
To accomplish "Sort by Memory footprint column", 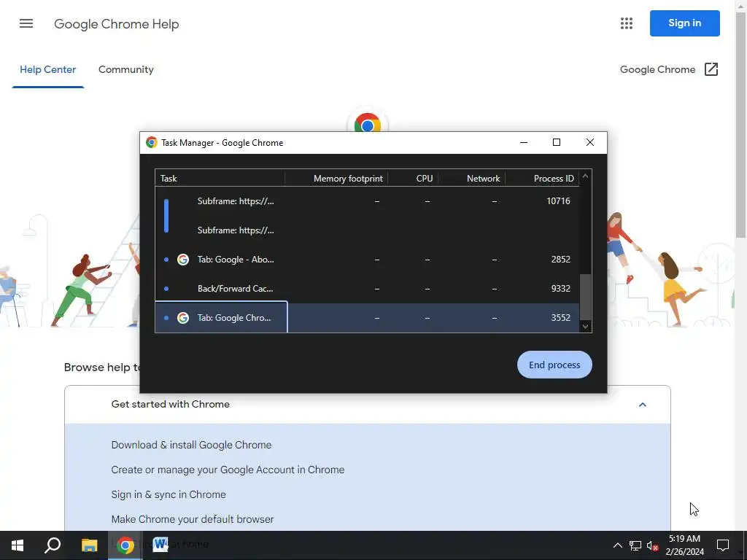I will tap(336, 179).
